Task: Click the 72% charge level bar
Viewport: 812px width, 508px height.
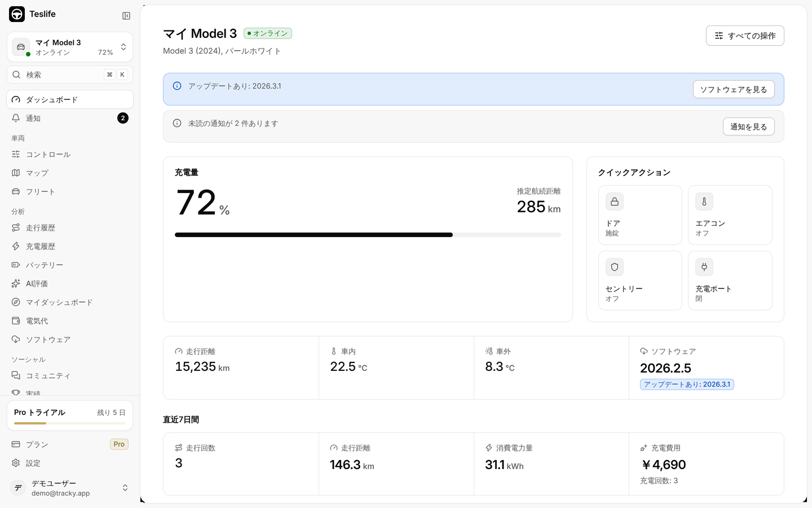Action: tap(368, 235)
